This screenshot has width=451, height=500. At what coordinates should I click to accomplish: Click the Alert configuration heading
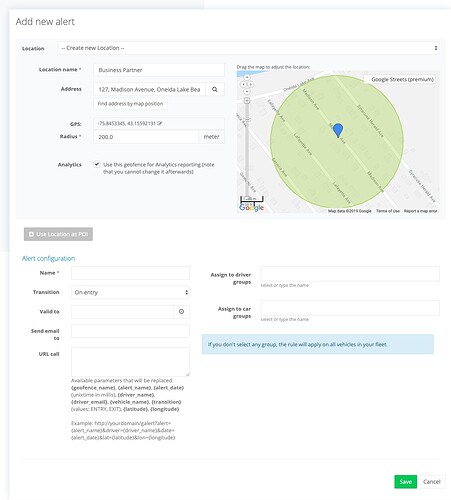tap(48, 258)
